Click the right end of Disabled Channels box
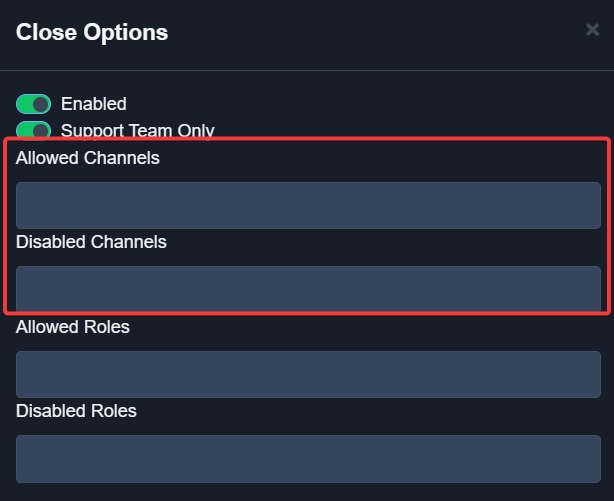Screen dimensions: 614x501 coord(588,288)
